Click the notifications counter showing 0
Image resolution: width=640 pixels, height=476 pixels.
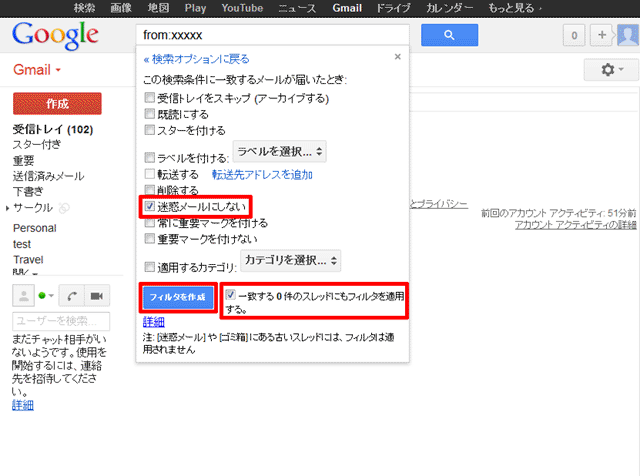pos(574,35)
